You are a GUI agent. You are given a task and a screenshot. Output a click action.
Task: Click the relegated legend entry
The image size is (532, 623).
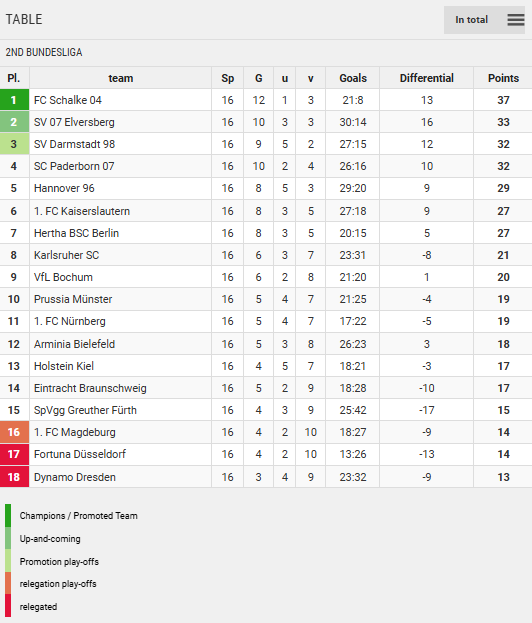click(x=39, y=607)
